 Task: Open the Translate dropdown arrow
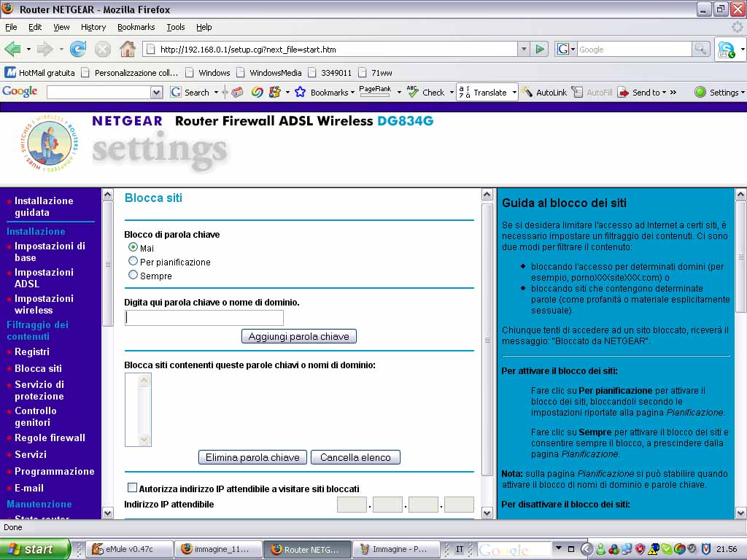514,93
